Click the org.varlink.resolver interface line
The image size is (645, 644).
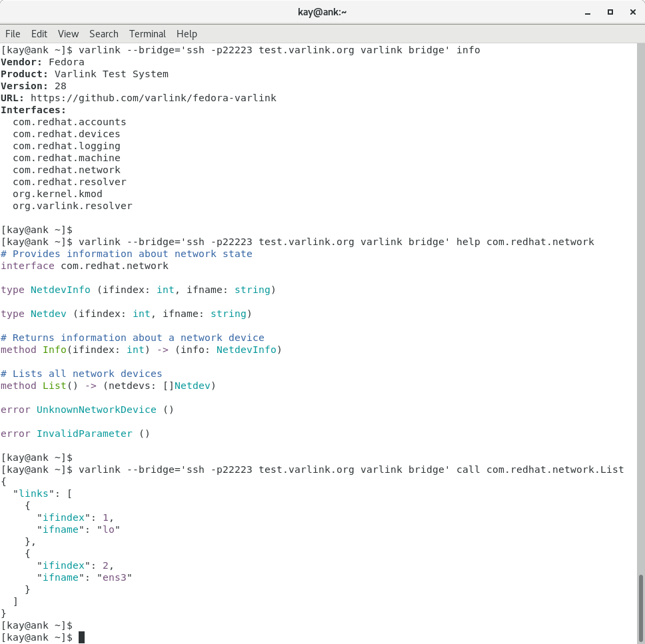tap(73, 206)
